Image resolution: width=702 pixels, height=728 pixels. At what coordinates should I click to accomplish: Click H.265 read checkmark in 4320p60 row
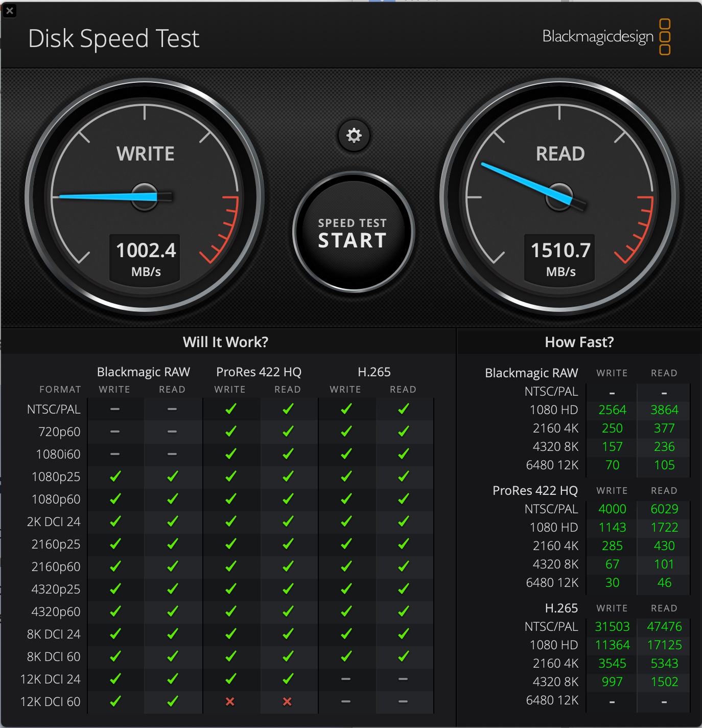tap(404, 611)
